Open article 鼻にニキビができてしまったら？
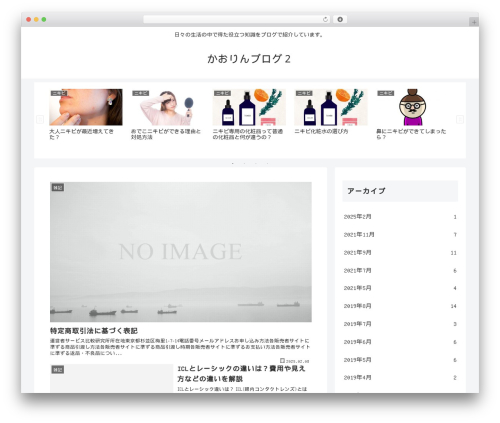The width and height of the screenshot is (500, 423). click(411, 134)
